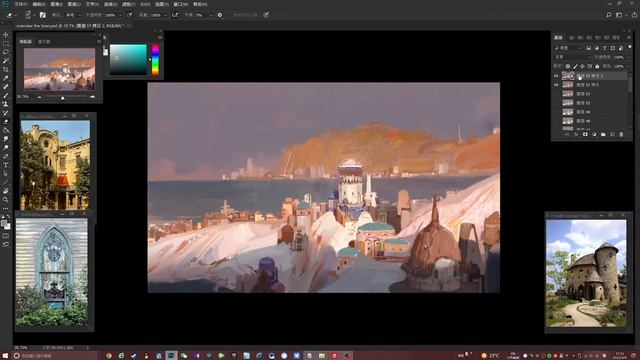
Task: Switch to the 直方图 (Histogram) tab
Action: 44,42
